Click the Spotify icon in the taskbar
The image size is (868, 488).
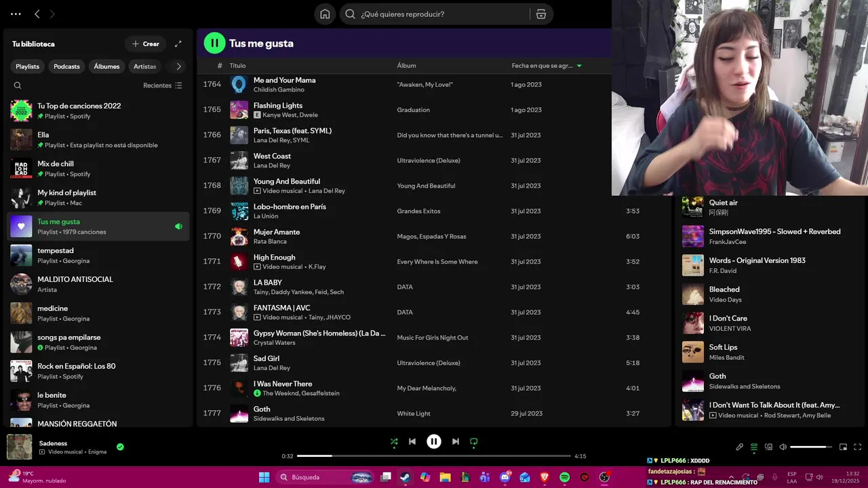pyautogui.click(x=564, y=477)
